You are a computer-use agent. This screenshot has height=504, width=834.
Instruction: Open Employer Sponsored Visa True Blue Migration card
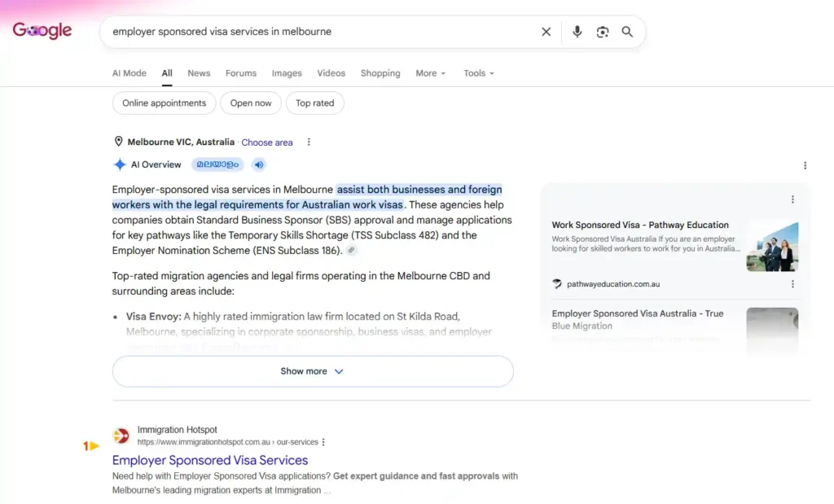coord(637,319)
